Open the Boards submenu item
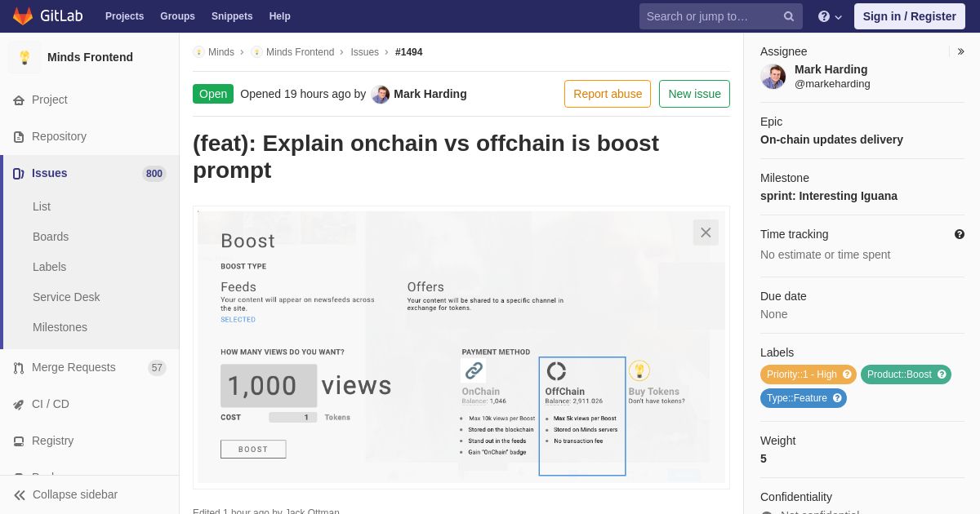This screenshot has width=980, height=514. tap(51, 237)
